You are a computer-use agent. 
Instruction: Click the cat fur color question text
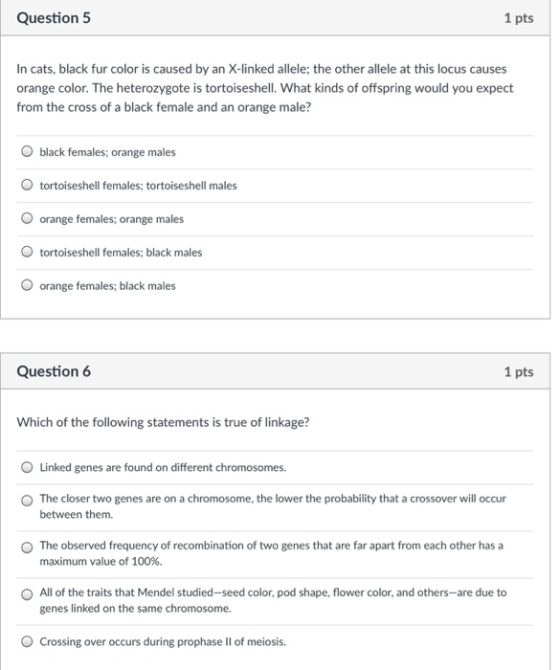point(265,88)
